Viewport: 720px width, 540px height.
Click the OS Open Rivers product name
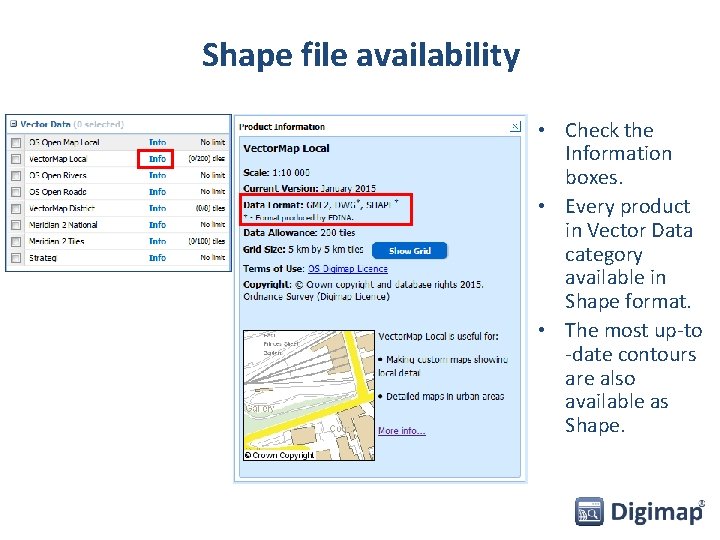point(58,175)
